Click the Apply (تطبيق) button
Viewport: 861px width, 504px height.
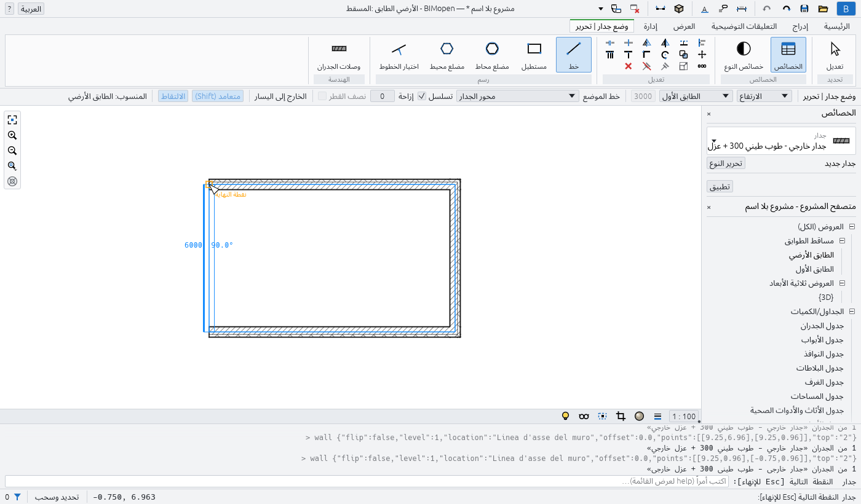click(x=720, y=186)
